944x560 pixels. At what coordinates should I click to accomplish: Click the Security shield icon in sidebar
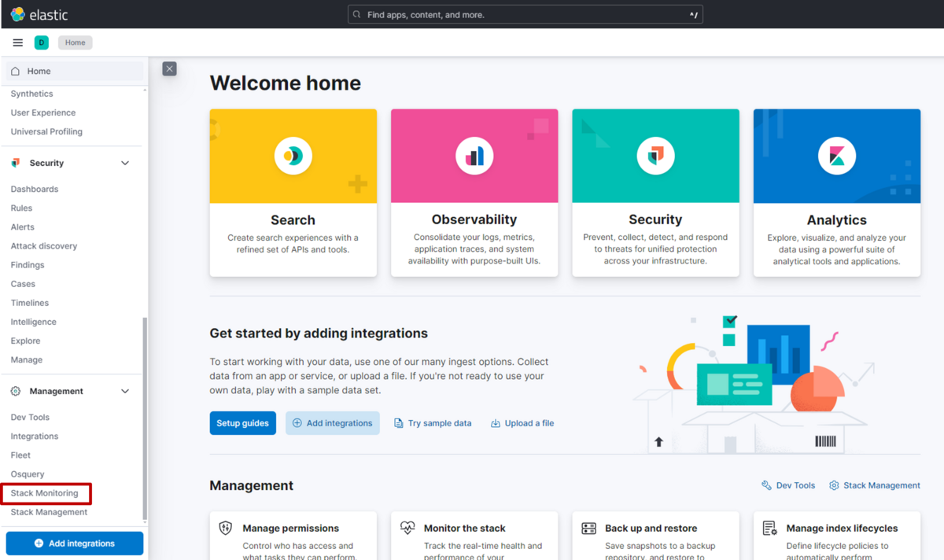tap(16, 163)
